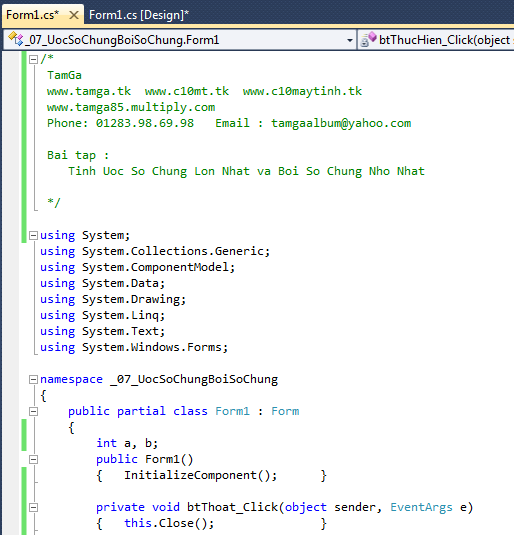Screen dimensions: 514x535
Task: Click the Form base class name
Action: point(285,411)
